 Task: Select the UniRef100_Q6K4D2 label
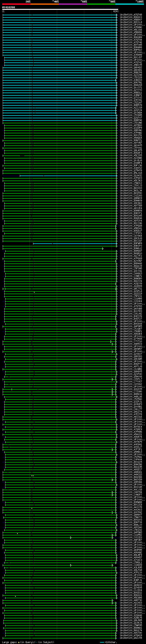pos(131,67)
